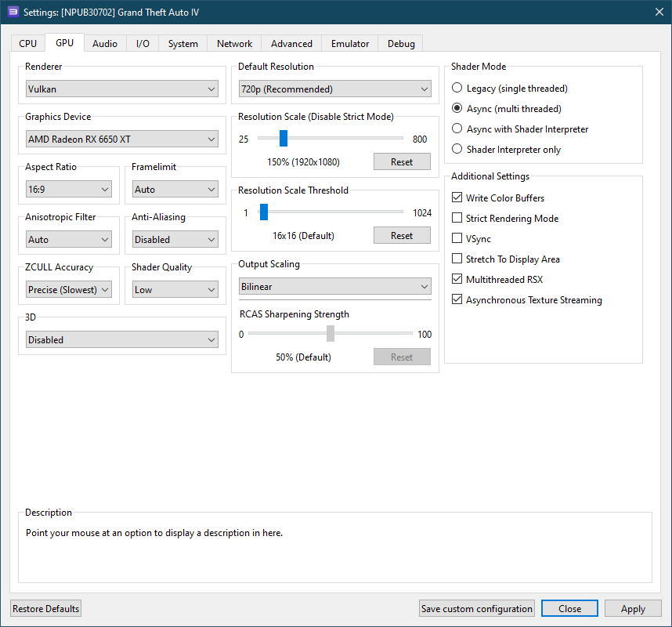Screen dimensions: 672x627
Task: Uncheck Write Color Buffers
Action: pos(457,198)
